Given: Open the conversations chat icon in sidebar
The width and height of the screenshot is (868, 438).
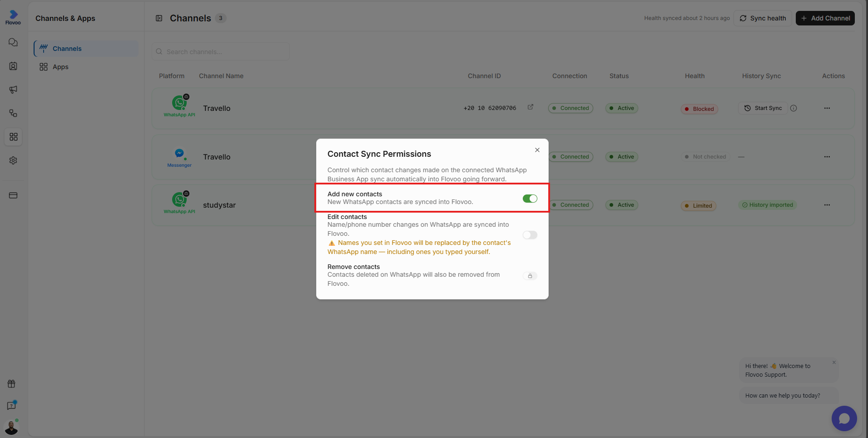Looking at the screenshot, I should click(x=13, y=42).
